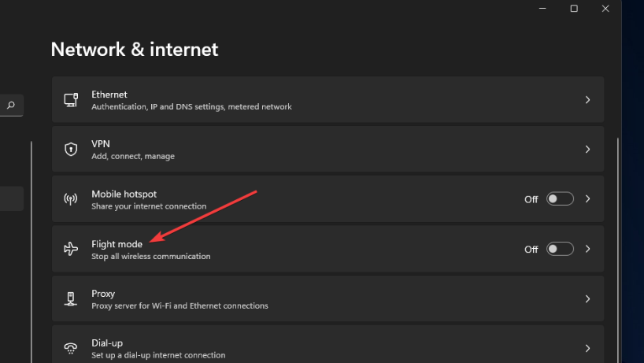Image resolution: width=644 pixels, height=363 pixels.
Task: Click the Ethernet monitor icon
Action: click(71, 100)
